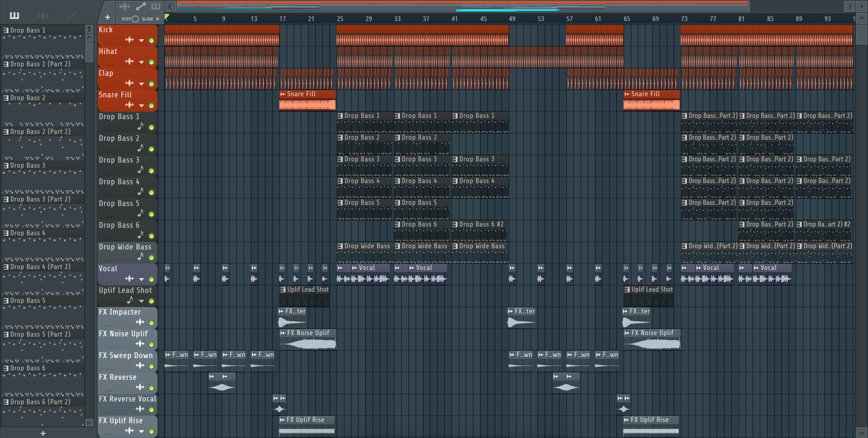
Task: Enable the STEP checkbox
Action: [x=135, y=19]
